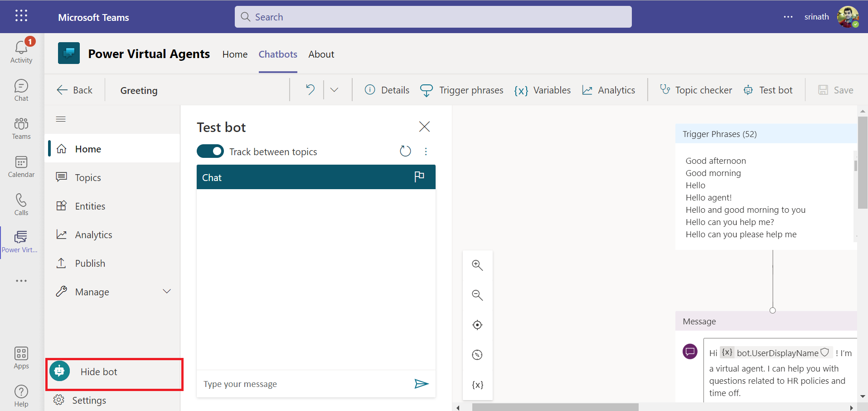Click the center-focus target icon on canvas
The image size is (868, 411).
pos(477,325)
